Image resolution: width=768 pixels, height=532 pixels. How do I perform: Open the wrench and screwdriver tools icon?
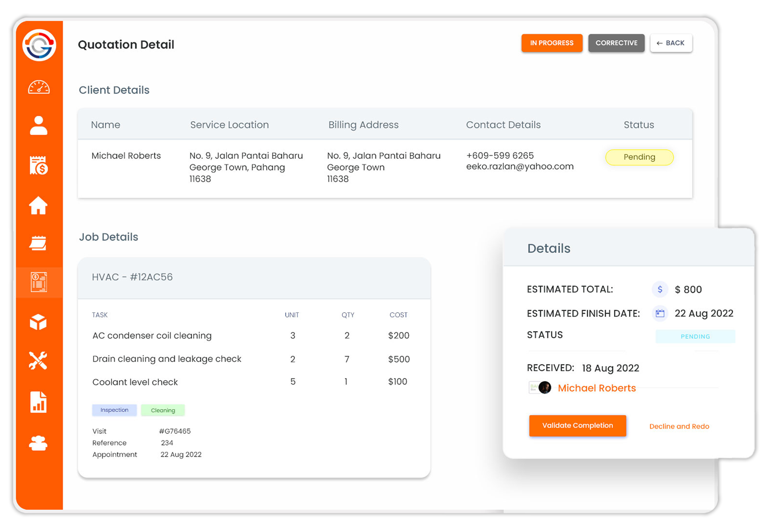(38, 361)
